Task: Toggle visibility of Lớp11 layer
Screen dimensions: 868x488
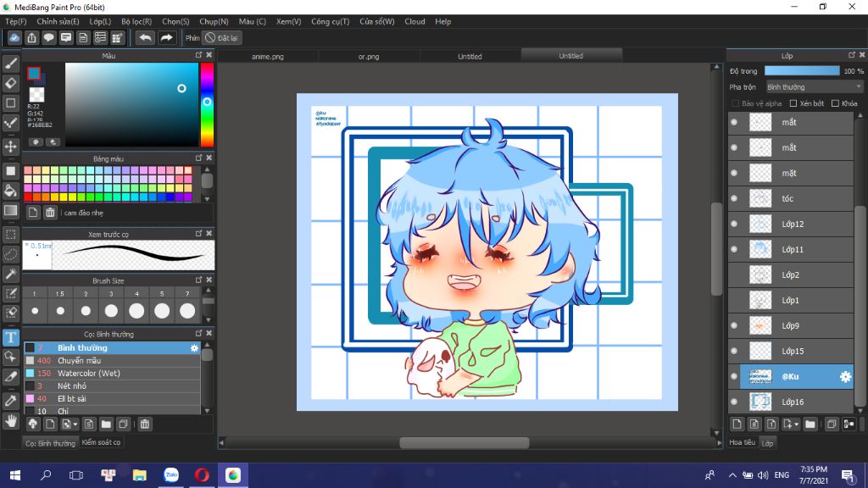Action: point(734,250)
